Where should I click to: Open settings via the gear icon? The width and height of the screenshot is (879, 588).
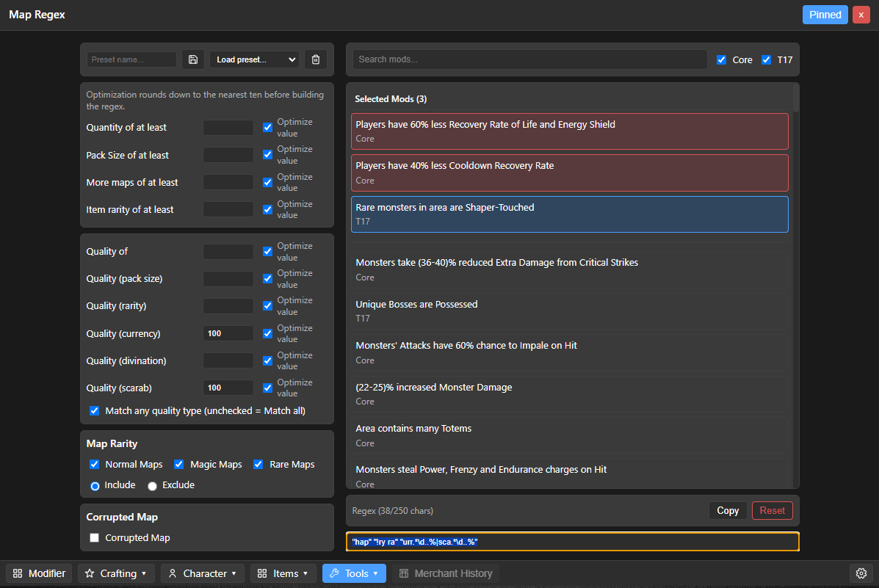point(861,573)
